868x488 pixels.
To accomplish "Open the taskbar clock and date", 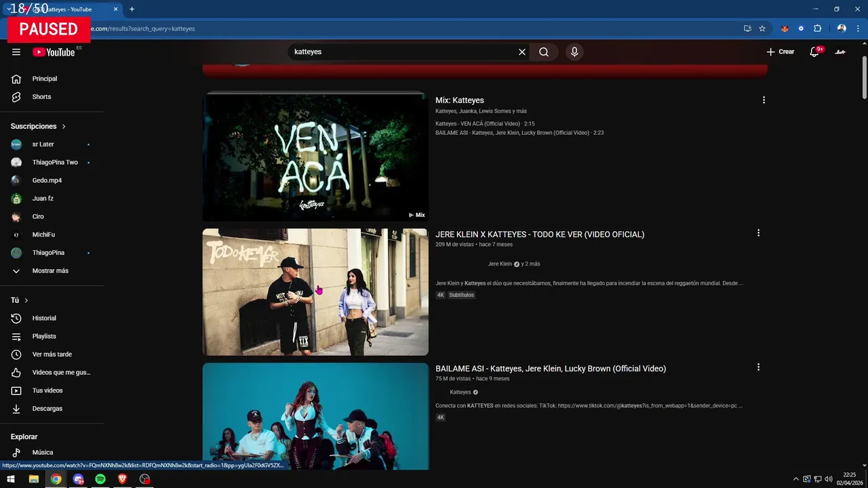I will click(850, 479).
